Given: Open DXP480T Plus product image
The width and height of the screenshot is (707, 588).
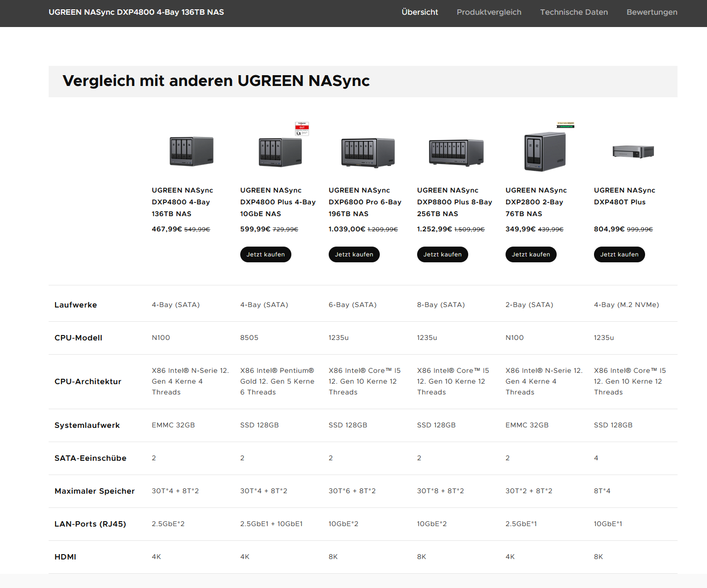Looking at the screenshot, I should click(x=633, y=152).
